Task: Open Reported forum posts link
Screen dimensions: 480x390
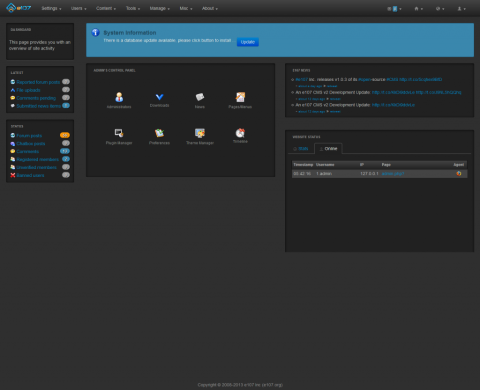Action: pyautogui.click(x=38, y=82)
